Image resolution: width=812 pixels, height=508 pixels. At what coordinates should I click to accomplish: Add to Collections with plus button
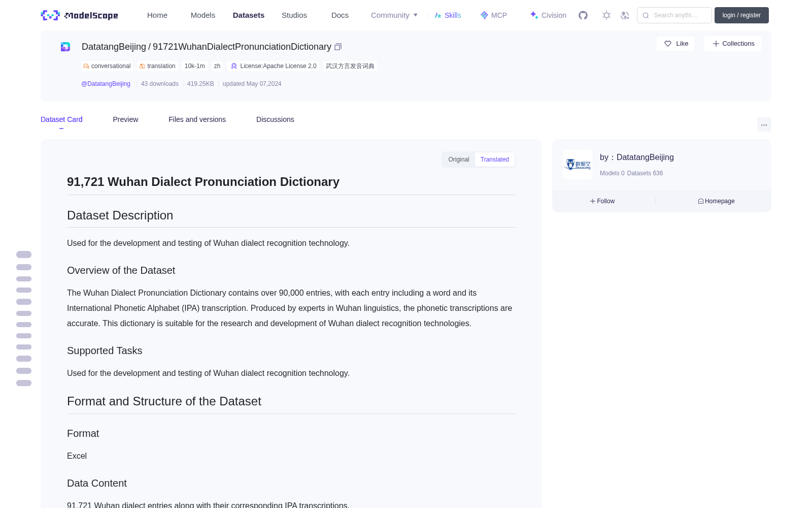click(x=733, y=44)
